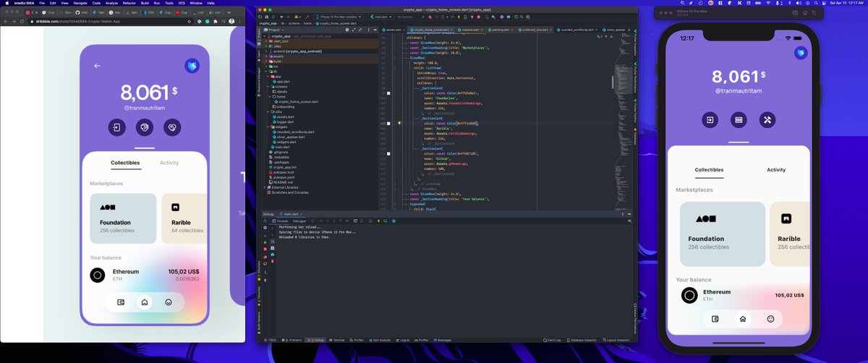Click the back arrow in the Dribbble mockup

97,66
